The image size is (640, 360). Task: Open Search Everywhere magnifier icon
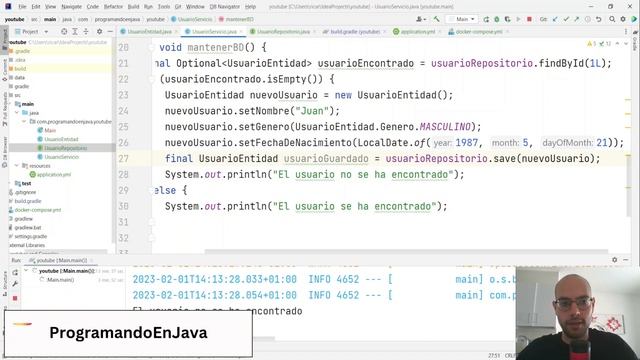click(612, 19)
